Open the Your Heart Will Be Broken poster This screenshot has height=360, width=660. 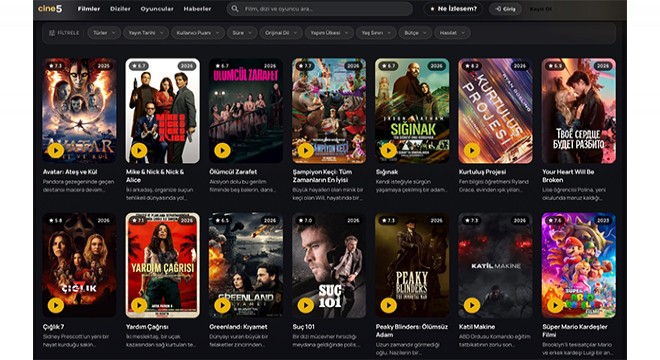click(x=579, y=110)
